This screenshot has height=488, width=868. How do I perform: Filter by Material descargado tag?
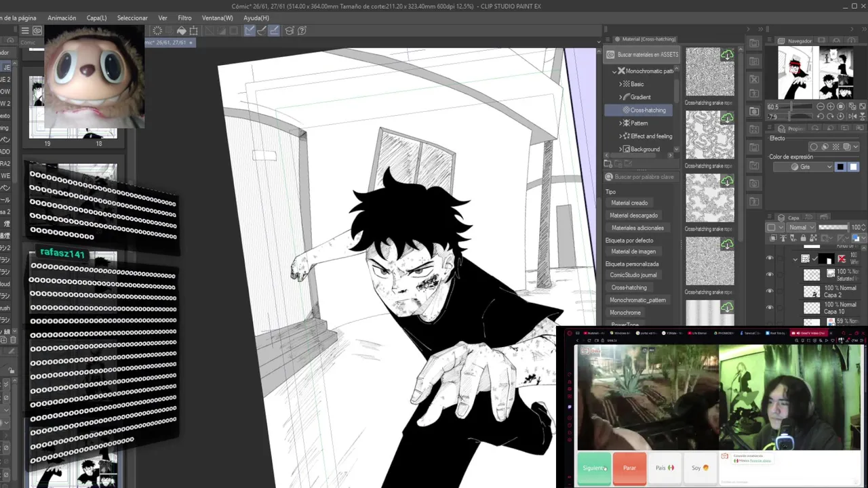click(x=634, y=216)
